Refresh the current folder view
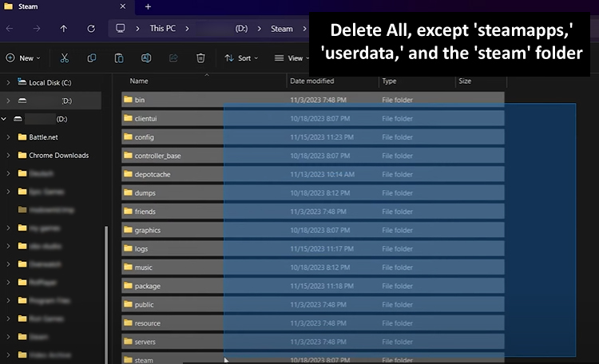This screenshot has width=599, height=364. pos(91,29)
